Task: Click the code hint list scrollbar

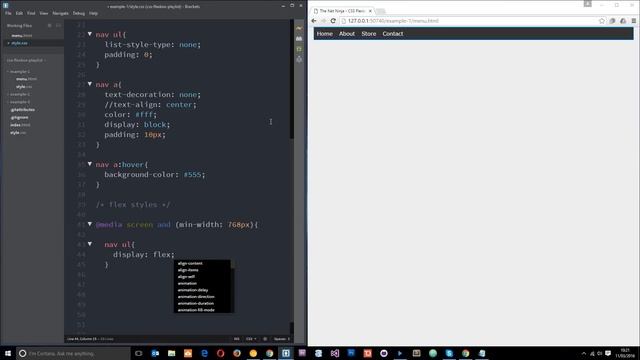Action: point(233,264)
